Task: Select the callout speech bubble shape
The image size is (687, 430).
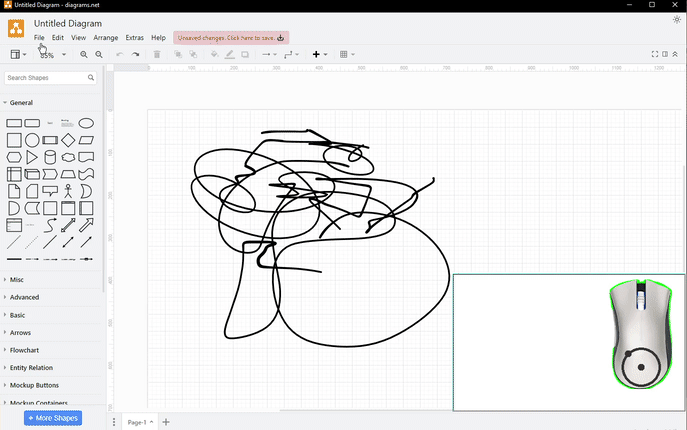Action: (50, 191)
